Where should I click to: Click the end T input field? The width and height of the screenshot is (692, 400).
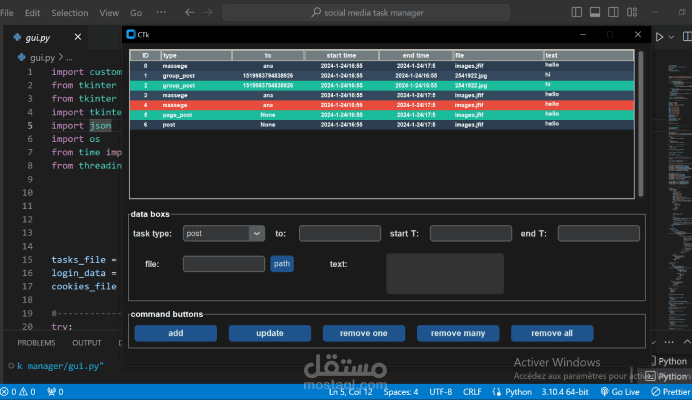598,234
